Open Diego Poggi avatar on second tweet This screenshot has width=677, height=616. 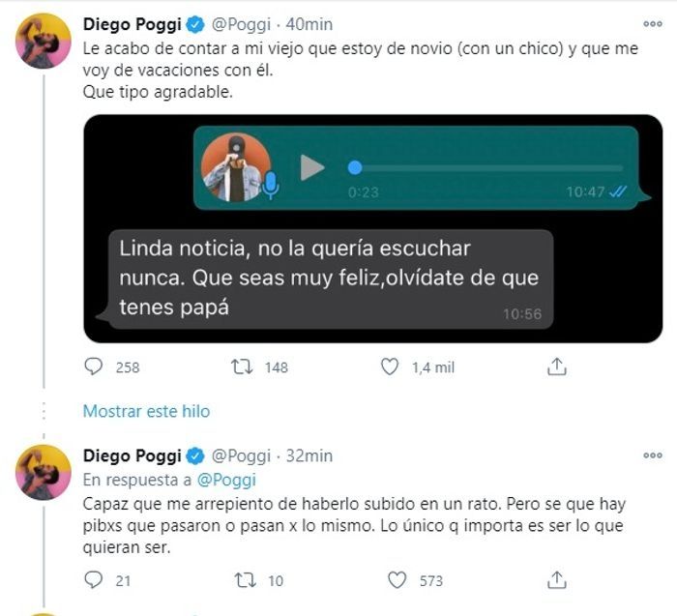(44, 472)
